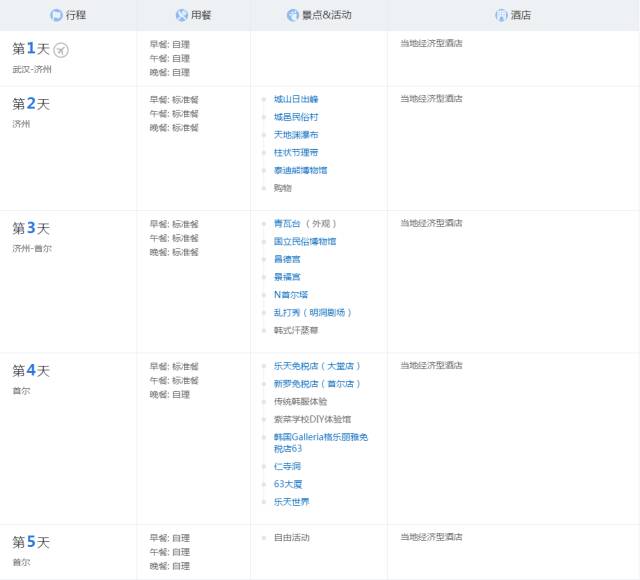This screenshot has width=640, height=580.
Task: Click the 天地渊瀑布 link
Action: coord(296,135)
